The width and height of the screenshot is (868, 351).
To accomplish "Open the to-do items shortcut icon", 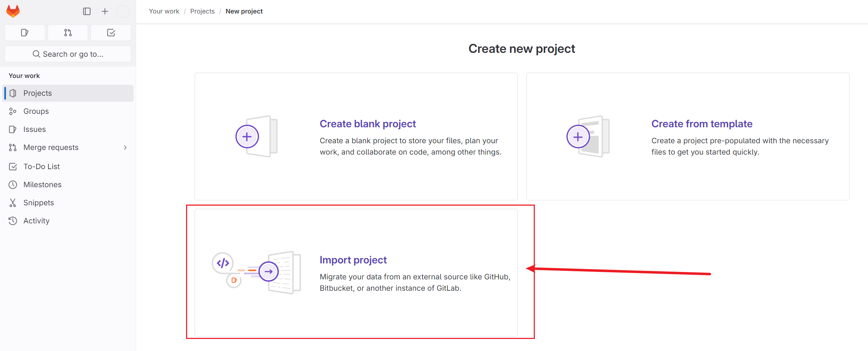I will [x=111, y=33].
